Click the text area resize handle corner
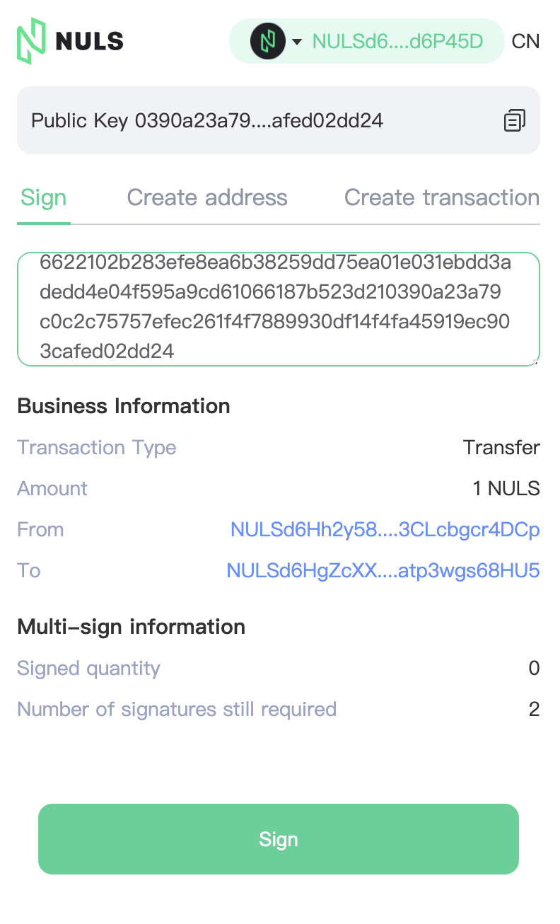This screenshot has height=924, width=560. [535, 362]
